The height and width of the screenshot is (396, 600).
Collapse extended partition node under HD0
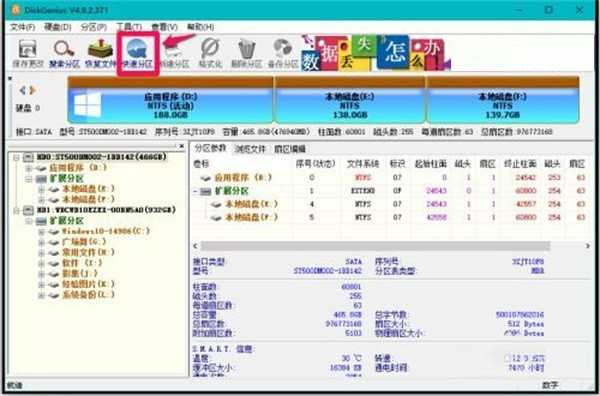click(29, 179)
